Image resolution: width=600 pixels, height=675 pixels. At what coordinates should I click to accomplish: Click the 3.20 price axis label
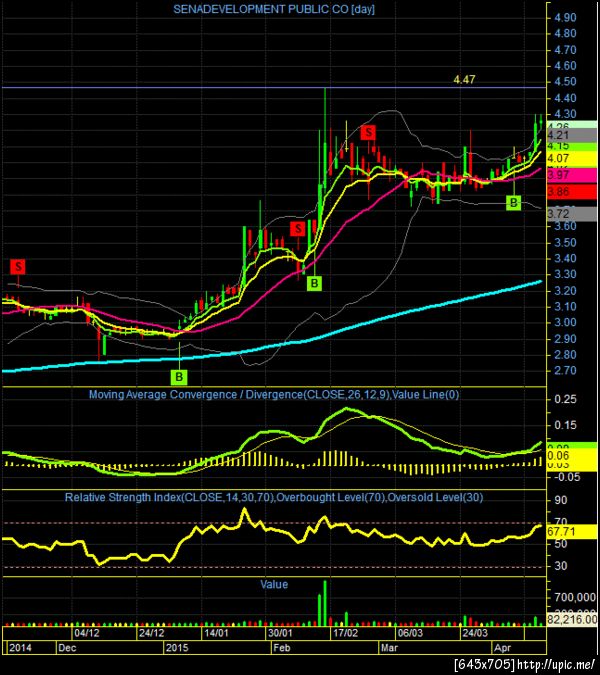(565, 291)
